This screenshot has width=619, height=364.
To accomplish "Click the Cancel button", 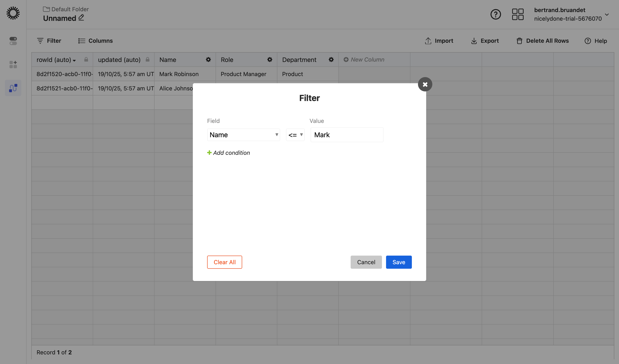I will click(366, 262).
